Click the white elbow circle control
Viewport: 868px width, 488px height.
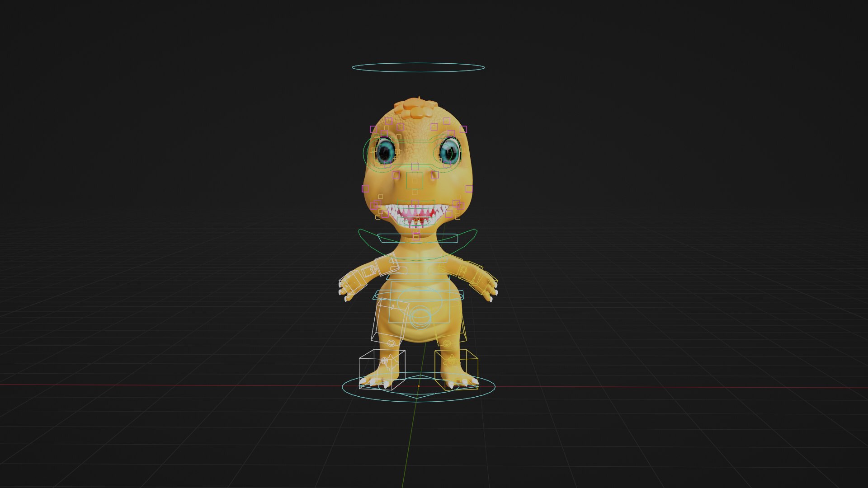point(373,269)
